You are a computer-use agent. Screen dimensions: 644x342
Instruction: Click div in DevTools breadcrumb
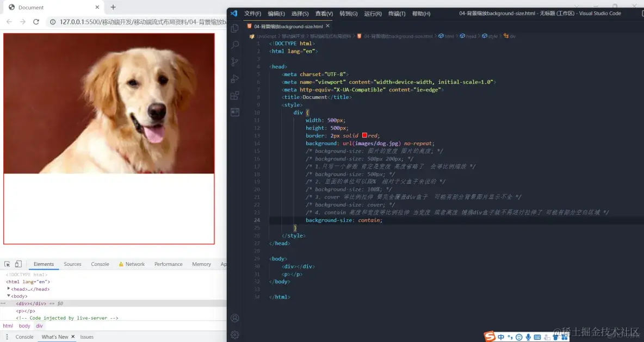pyautogui.click(x=39, y=326)
